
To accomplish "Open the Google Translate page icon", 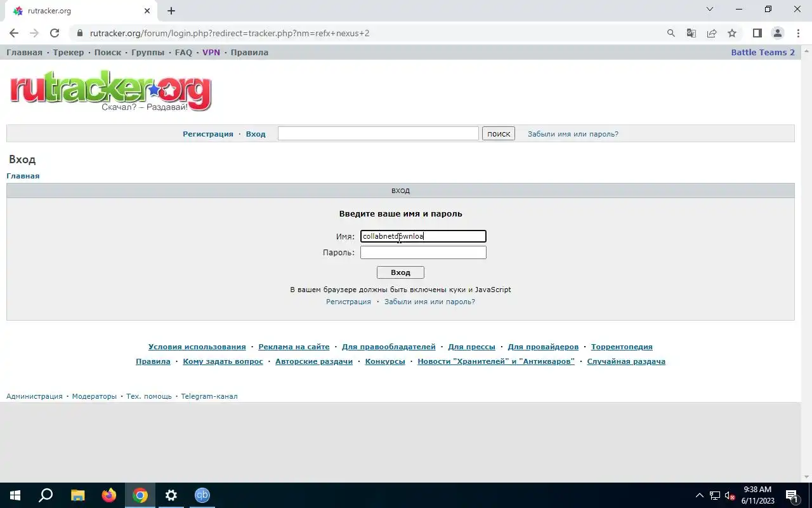I will [691, 33].
